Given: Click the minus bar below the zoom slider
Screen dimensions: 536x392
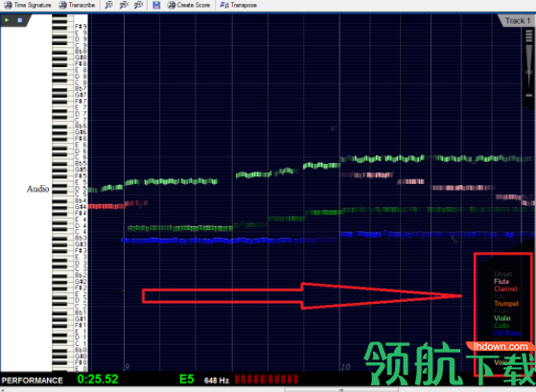Looking at the screenshot, I should point(529,95).
